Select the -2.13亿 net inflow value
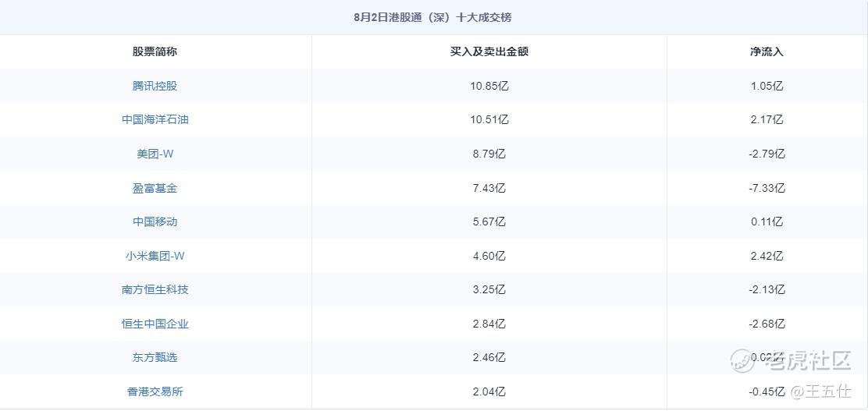The width and height of the screenshot is (868, 411). tap(767, 290)
